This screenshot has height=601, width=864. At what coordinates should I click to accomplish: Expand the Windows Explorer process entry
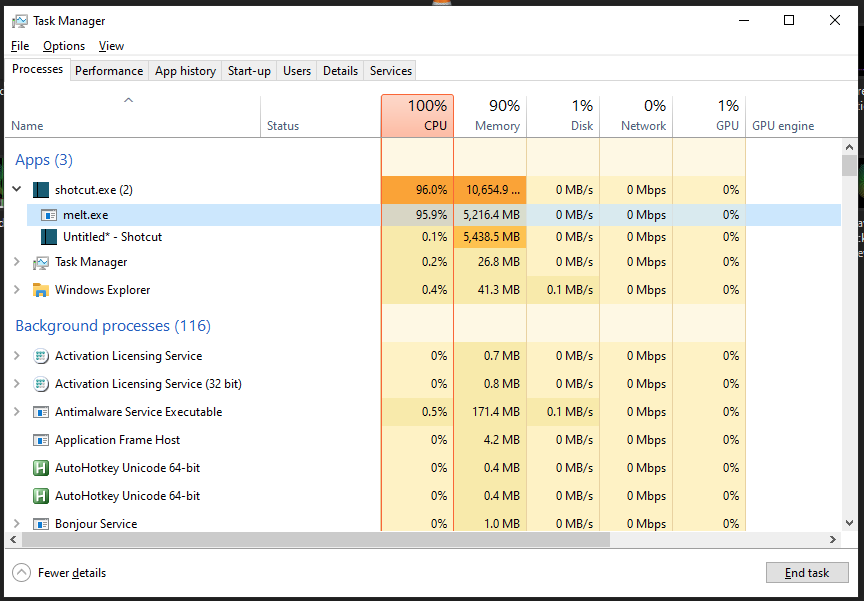[x=16, y=289]
